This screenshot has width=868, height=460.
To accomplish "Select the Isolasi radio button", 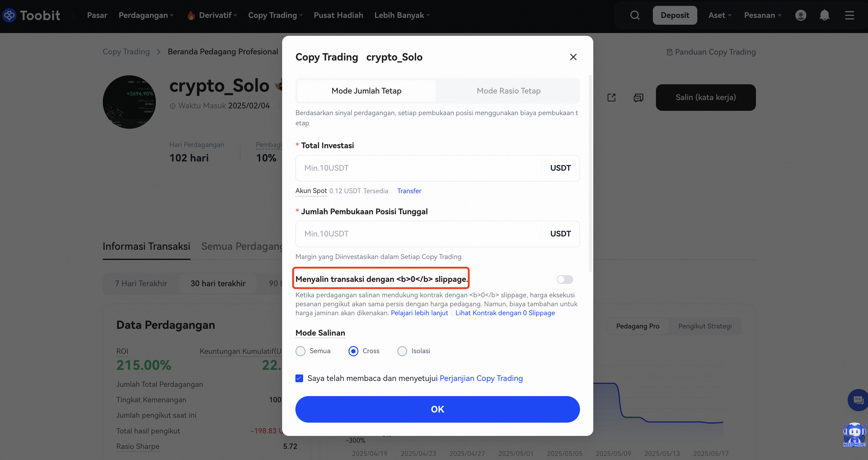I will [x=402, y=351].
